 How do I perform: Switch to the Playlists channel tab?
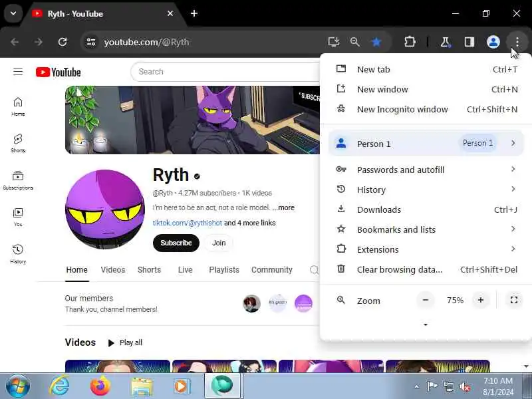(x=224, y=270)
